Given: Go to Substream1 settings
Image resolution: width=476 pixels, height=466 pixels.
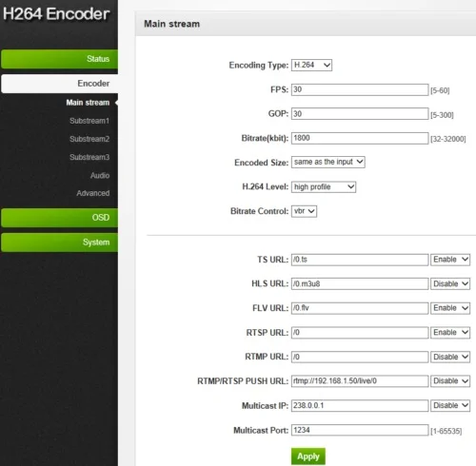Looking at the screenshot, I should (x=89, y=121).
